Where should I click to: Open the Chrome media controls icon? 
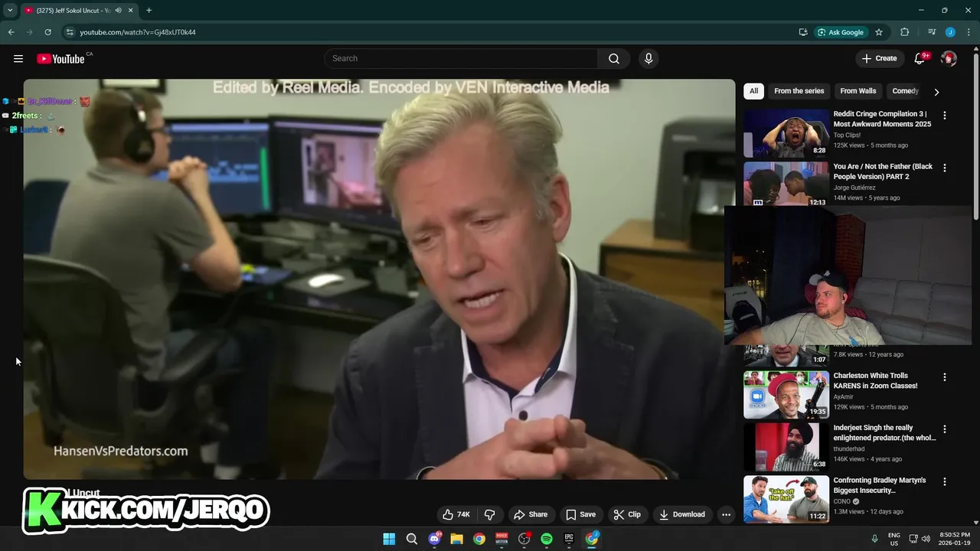tap(932, 32)
